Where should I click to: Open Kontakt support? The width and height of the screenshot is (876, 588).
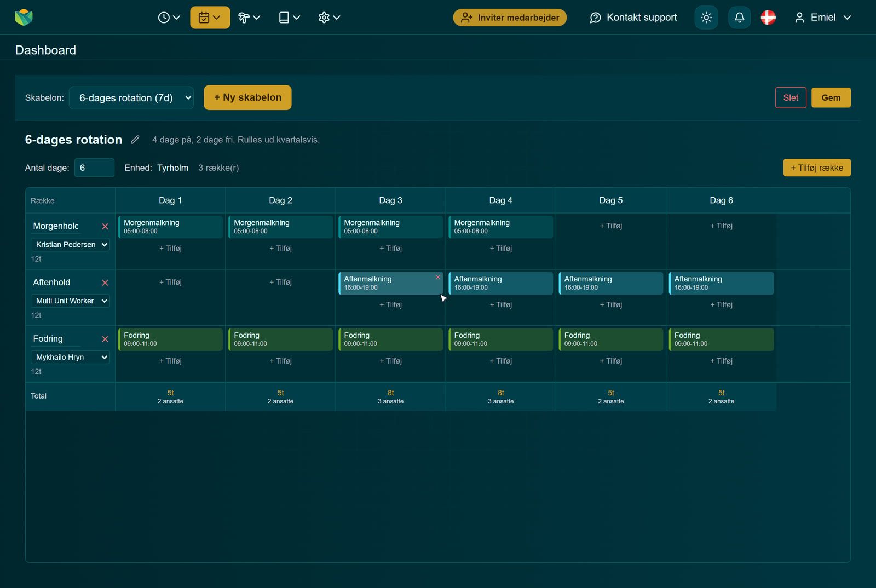click(633, 18)
